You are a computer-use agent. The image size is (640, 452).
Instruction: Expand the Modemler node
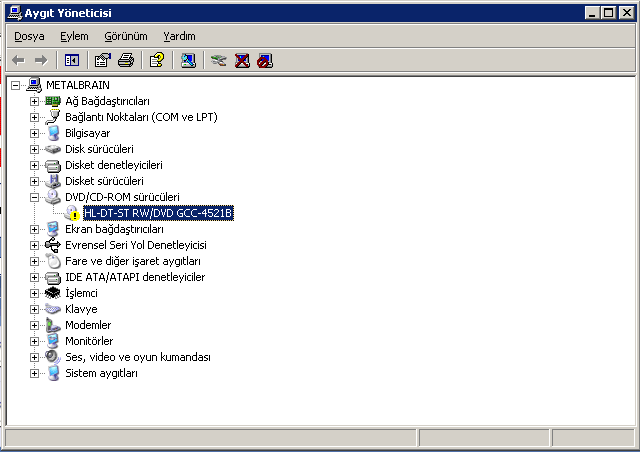pyautogui.click(x=34, y=325)
